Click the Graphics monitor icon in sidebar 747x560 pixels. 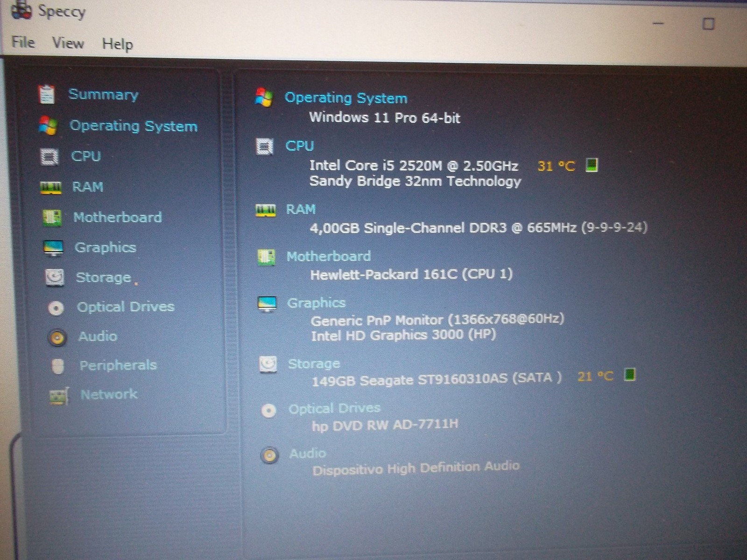pos(53,248)
